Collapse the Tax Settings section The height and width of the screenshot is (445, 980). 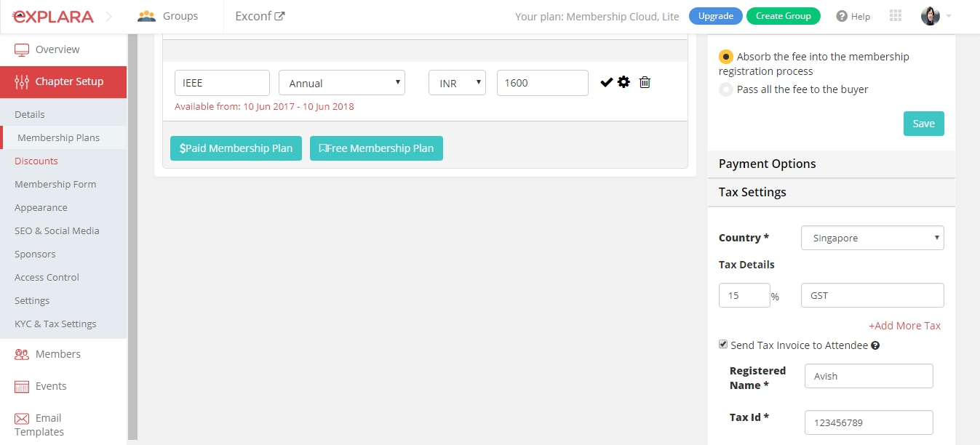coord(832,192)
